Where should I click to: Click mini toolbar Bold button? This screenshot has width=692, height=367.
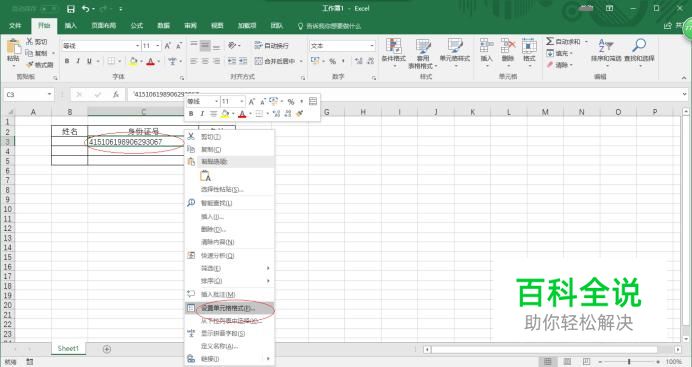pyautogui.click(x=191, y=114)
